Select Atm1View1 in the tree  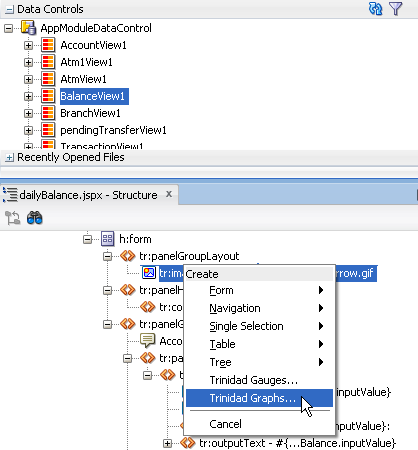(x=86, y=62)
